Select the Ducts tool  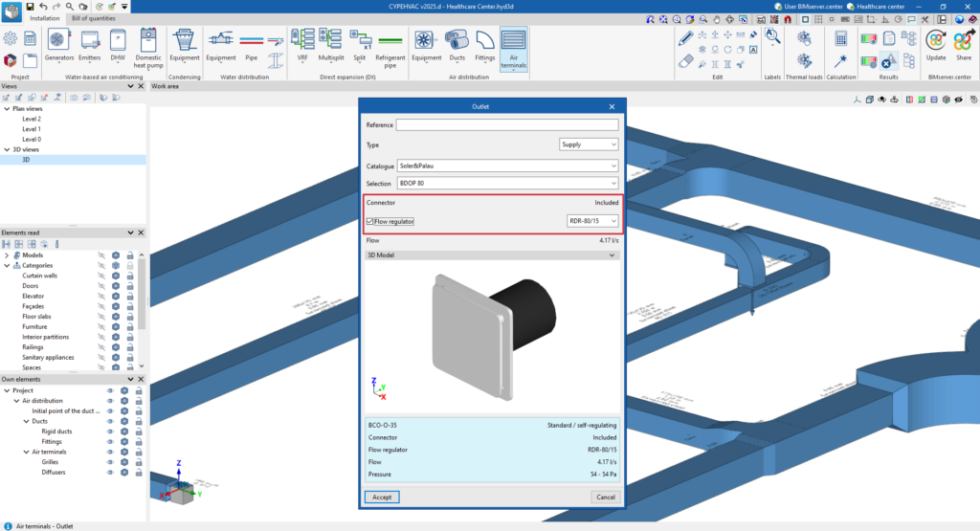[x=457, y=45]
